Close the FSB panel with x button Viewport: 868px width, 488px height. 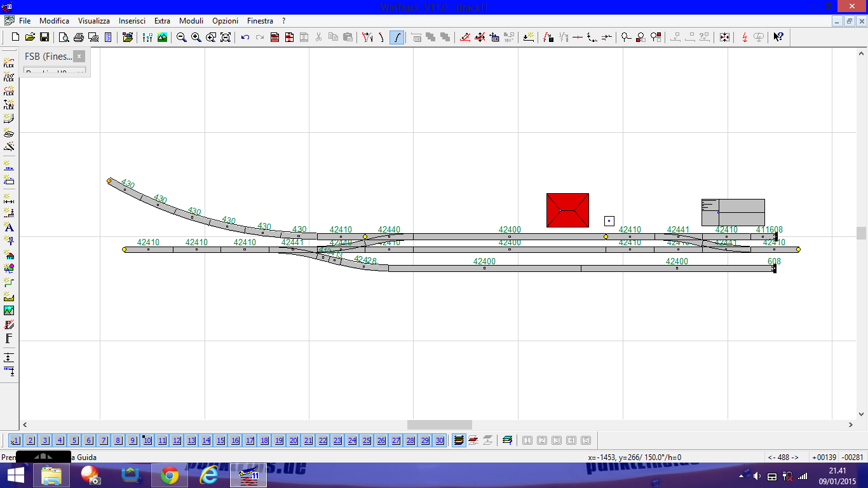79,56
